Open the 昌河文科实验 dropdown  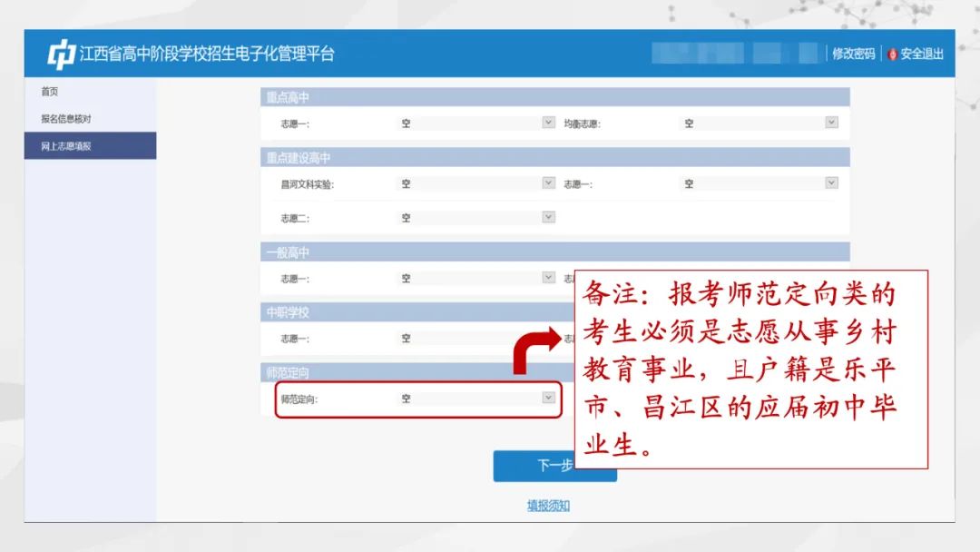[548, 182]
